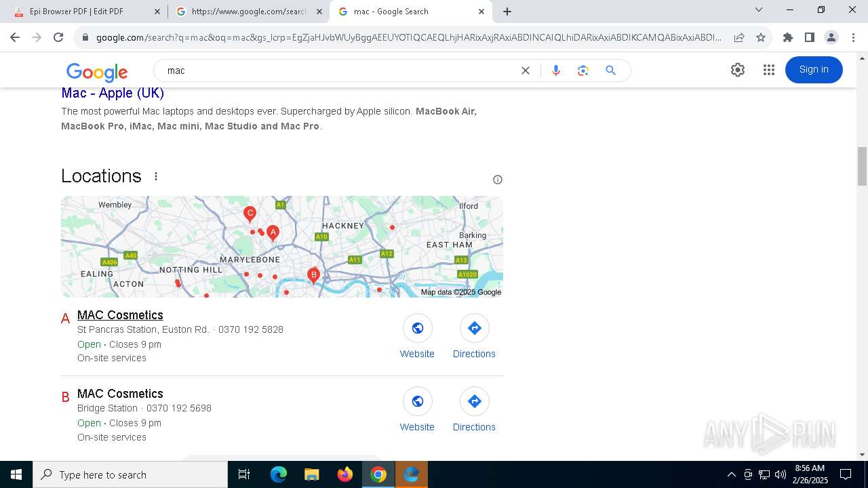Click the Locations map thumbnail
The width and height of the screenshot is (868, 488).
(x=282, y=247)
